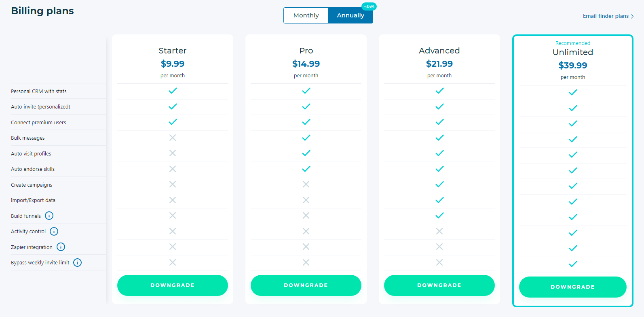The height and width of the screenshot is (317, 644).
Task: Switch billing to Annually
Action: click(x=351, y=15)
